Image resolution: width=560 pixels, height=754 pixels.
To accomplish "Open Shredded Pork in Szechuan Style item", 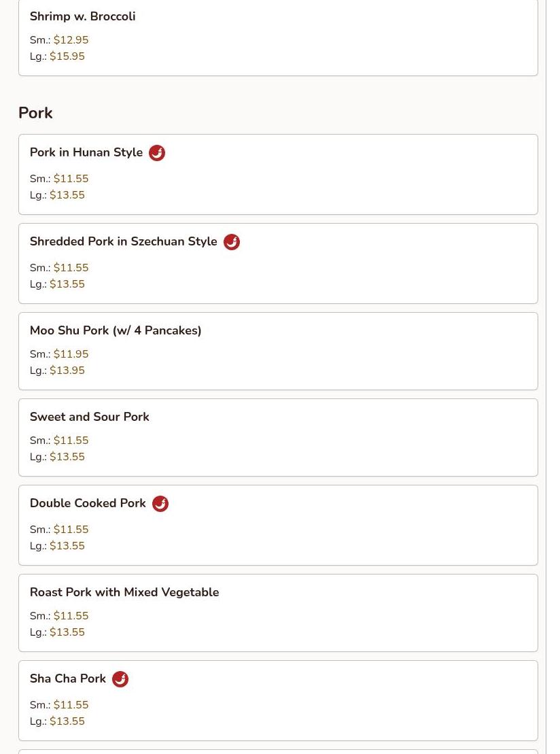I will tap(278, 264).
